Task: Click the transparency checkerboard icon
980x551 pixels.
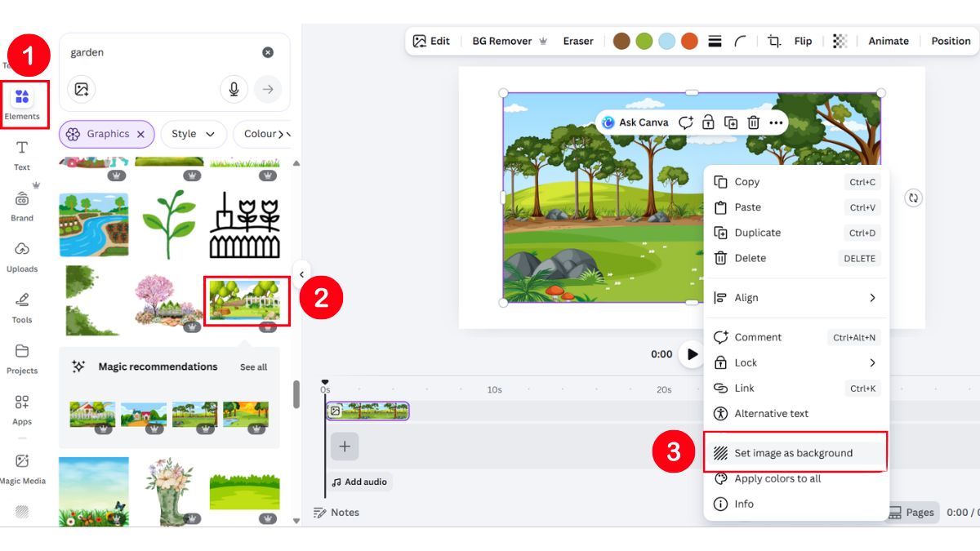Action: coord(838,40)
